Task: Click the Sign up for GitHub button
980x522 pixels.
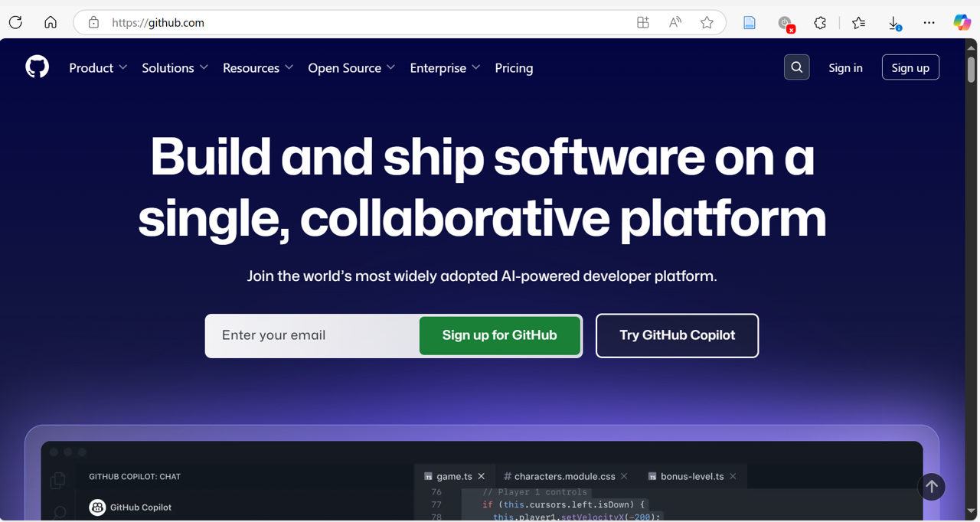Action: click(499, 335)
